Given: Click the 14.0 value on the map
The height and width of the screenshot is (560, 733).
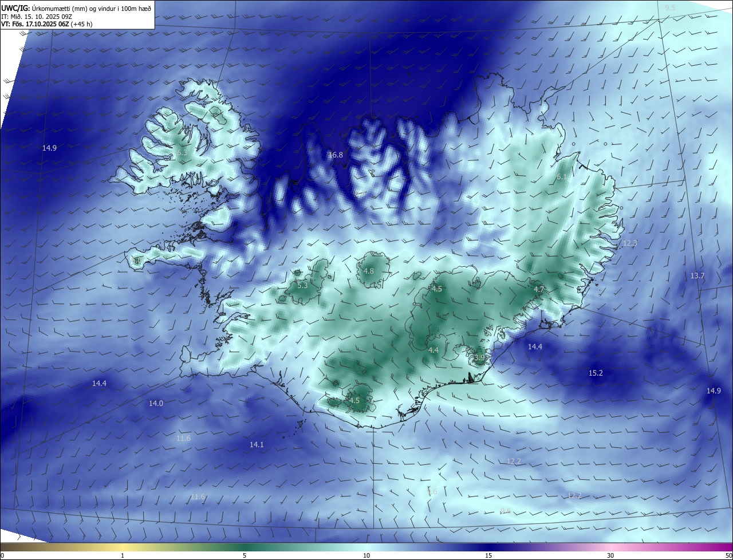Looking at the screenshot, I should pos(156,404).
